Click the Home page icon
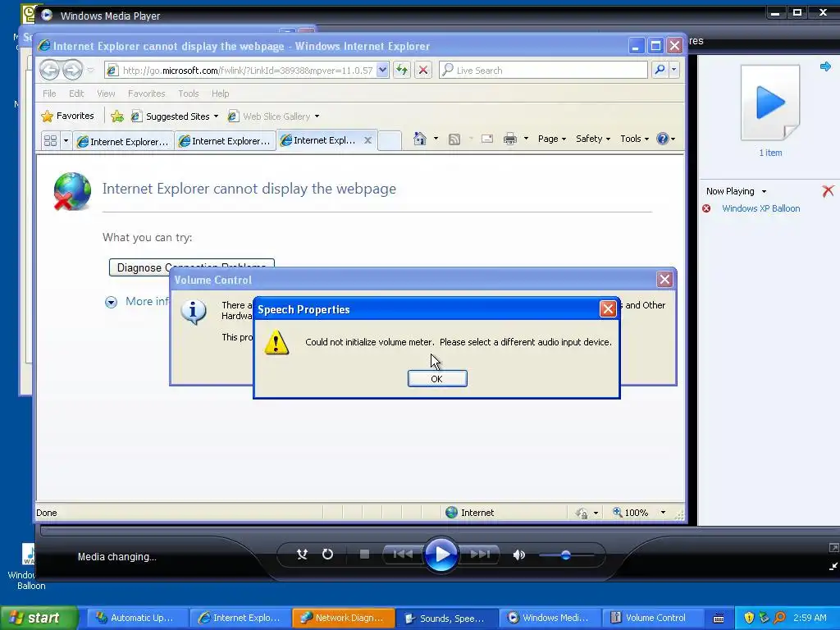Viewport: 840px width, 630px height. point(420,139)
